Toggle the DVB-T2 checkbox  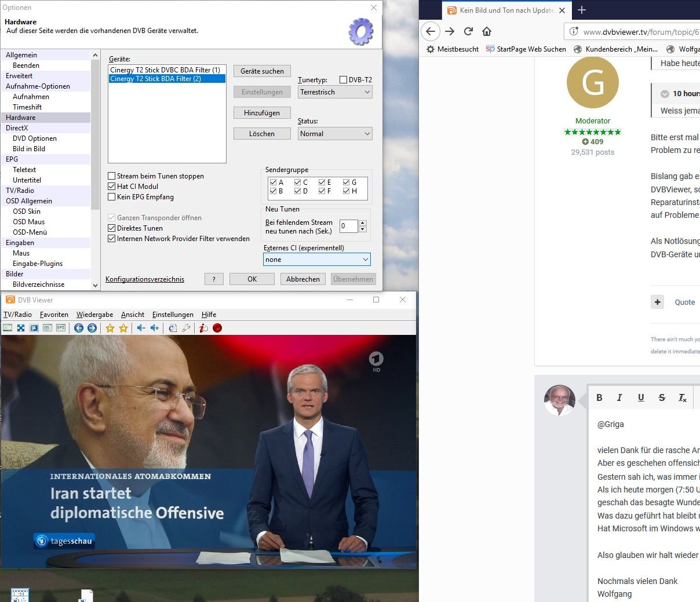coord(343,80)
